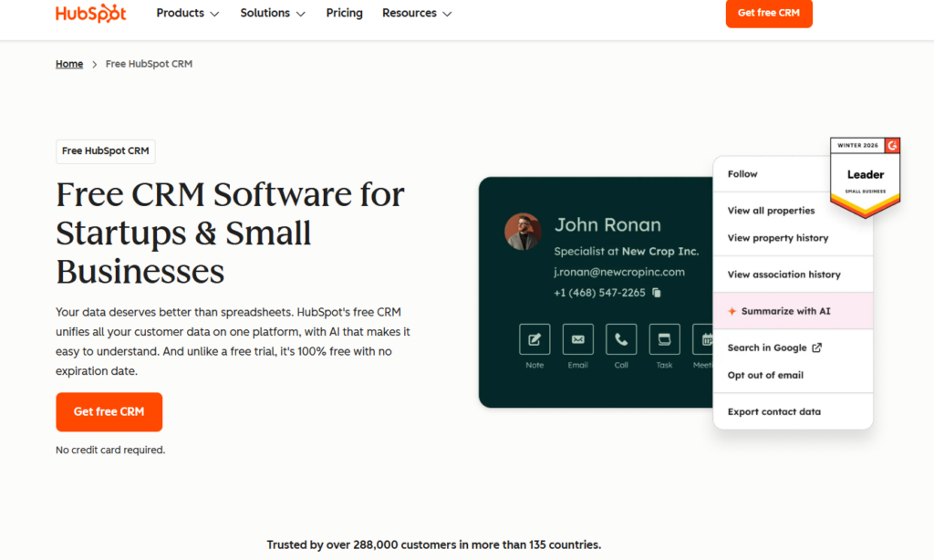This screenshot has width=934, height=560.
Task: Click John Ronan's avatar photo
Action: tap(523, 232)
